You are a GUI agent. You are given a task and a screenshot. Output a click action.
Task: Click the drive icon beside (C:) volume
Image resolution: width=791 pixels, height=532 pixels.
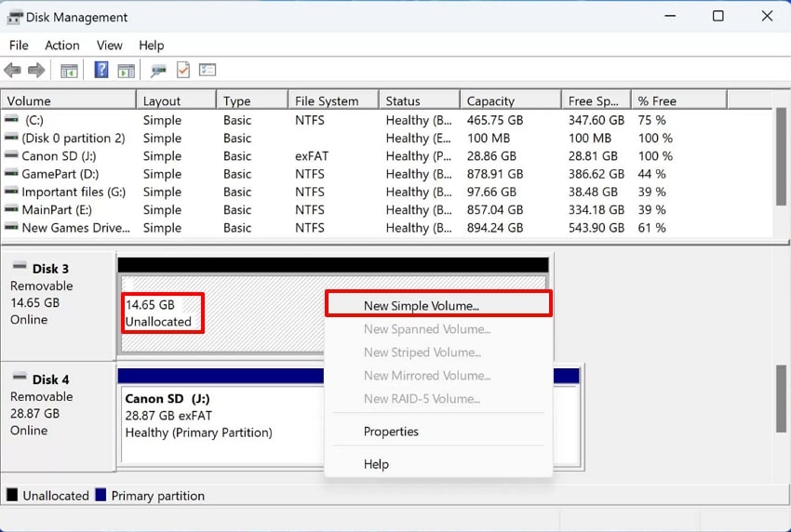(11, 119)
